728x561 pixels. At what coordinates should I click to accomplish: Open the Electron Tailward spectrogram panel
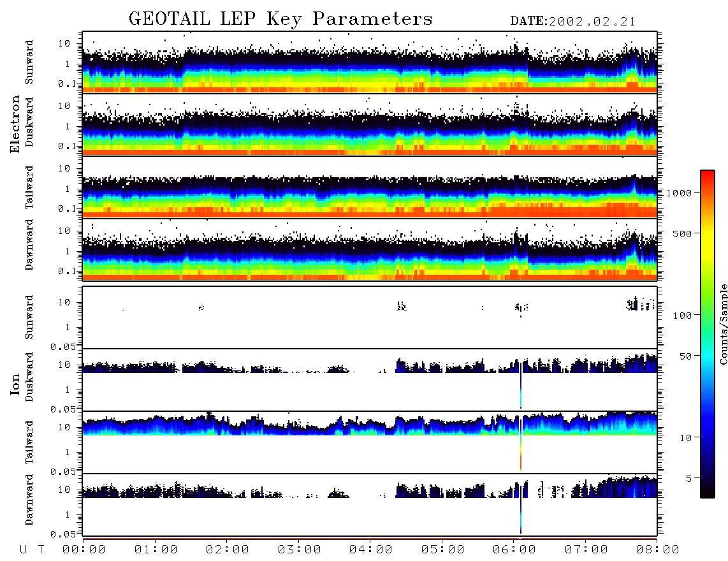coord(370,187)
